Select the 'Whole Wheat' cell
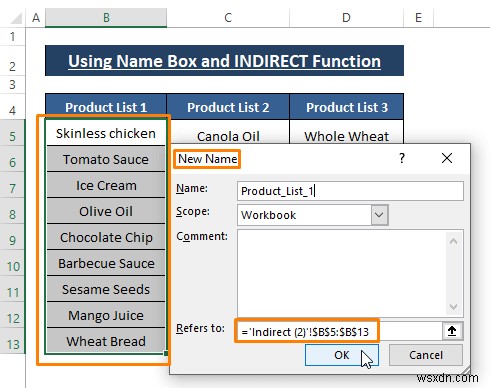The width and height of the screenshot is (490, 388). 347,133
